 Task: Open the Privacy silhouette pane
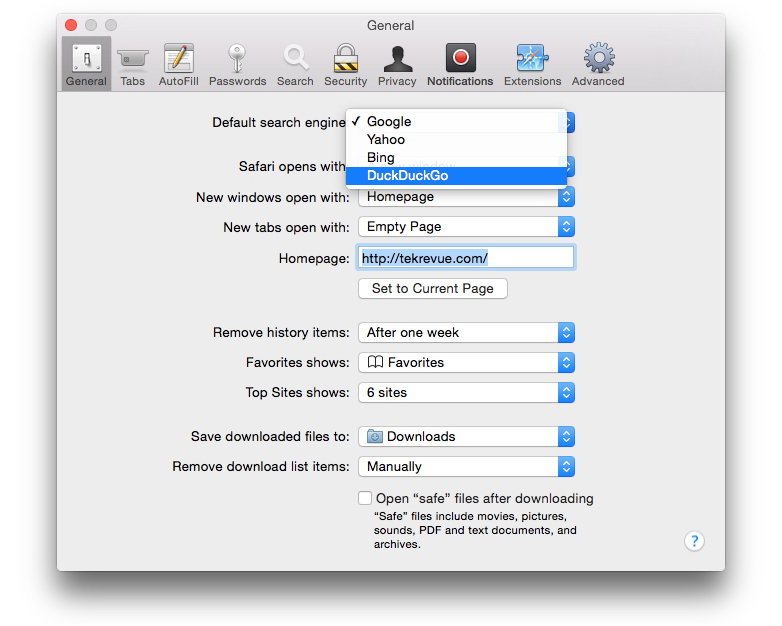(x=397, y=64)
